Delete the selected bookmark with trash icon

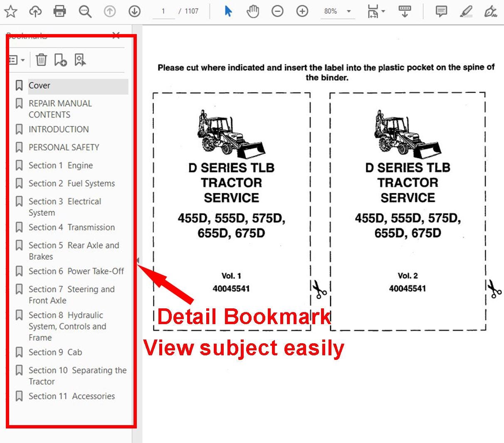click(x=41, y=60)
